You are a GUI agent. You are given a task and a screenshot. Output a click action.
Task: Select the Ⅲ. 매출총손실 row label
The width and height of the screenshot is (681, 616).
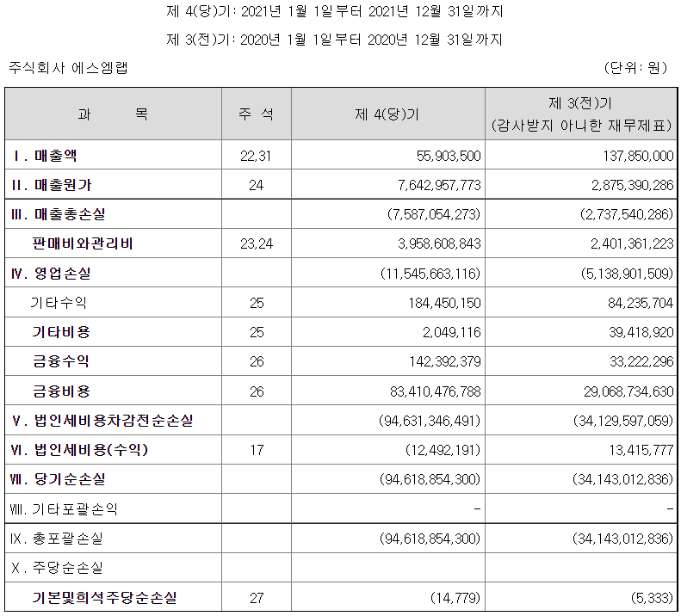pyautogui.click(x=59, y=214)
